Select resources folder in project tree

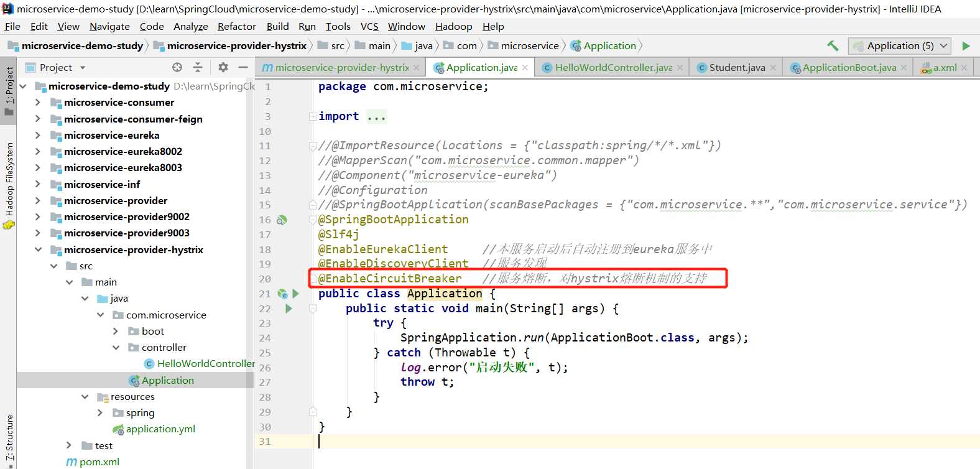tap(126, 396)
